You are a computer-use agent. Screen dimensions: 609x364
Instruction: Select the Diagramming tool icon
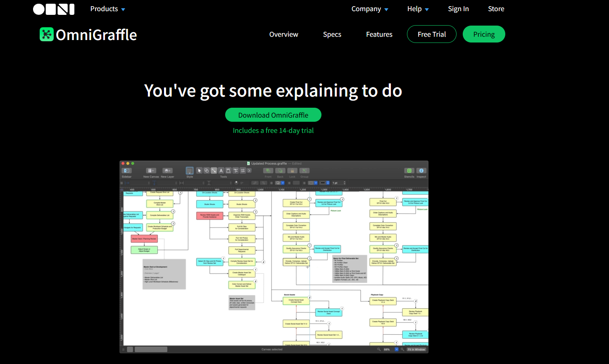236,170
